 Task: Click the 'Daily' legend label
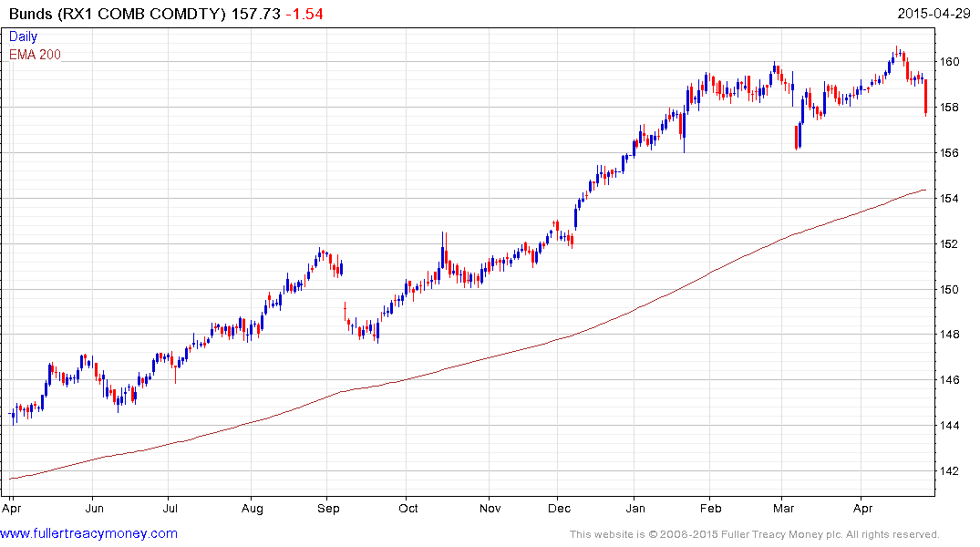[23, 36]
